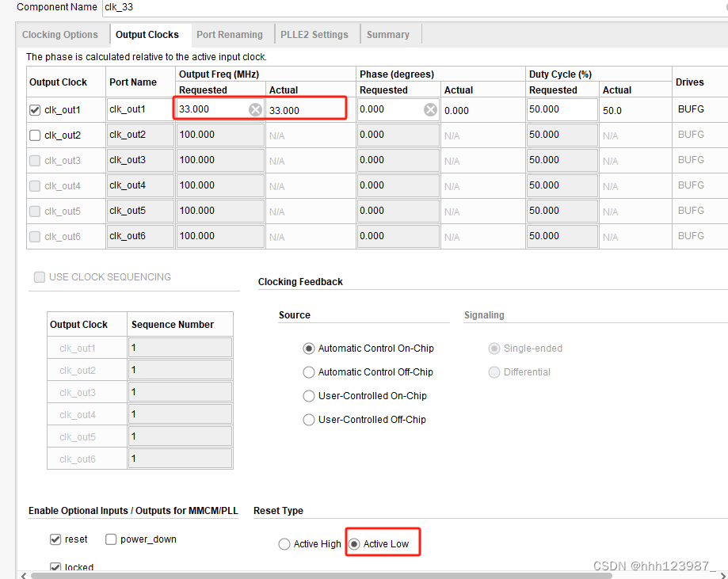Set reset type to Active Low

tap(354, 544)
